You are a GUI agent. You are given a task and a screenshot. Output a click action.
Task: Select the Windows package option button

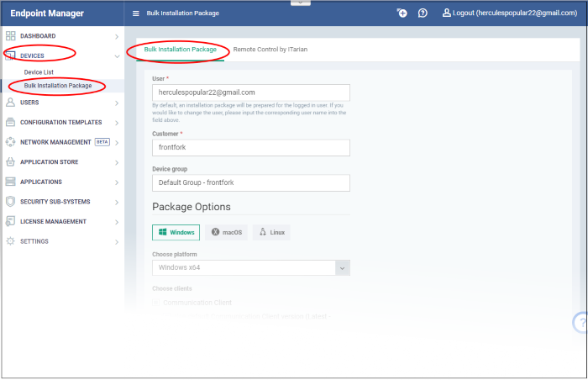pyautogui.click(x=176, y=232)
